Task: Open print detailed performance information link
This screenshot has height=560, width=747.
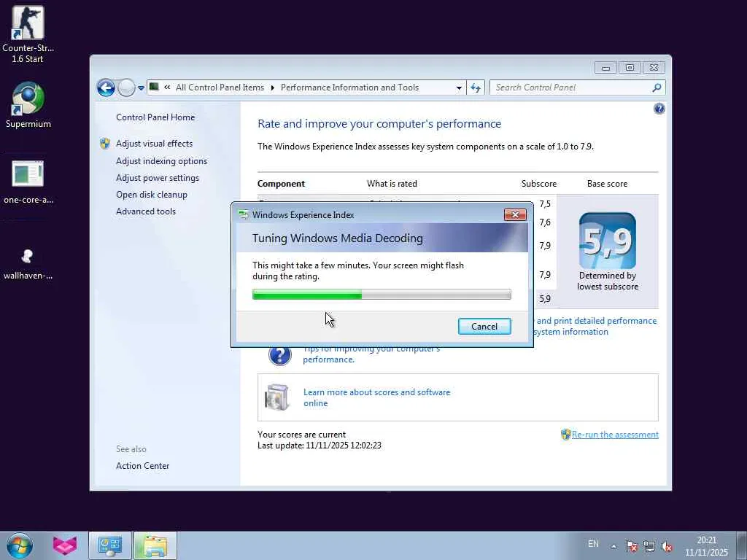Action: point(595,326)
